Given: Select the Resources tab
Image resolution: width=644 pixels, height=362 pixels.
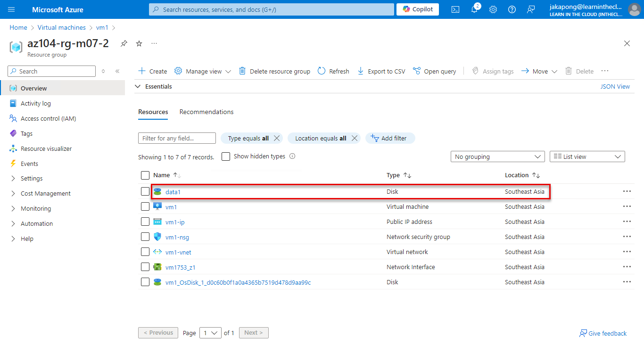Looking at the screenshot, I should [x=153, y=112].
